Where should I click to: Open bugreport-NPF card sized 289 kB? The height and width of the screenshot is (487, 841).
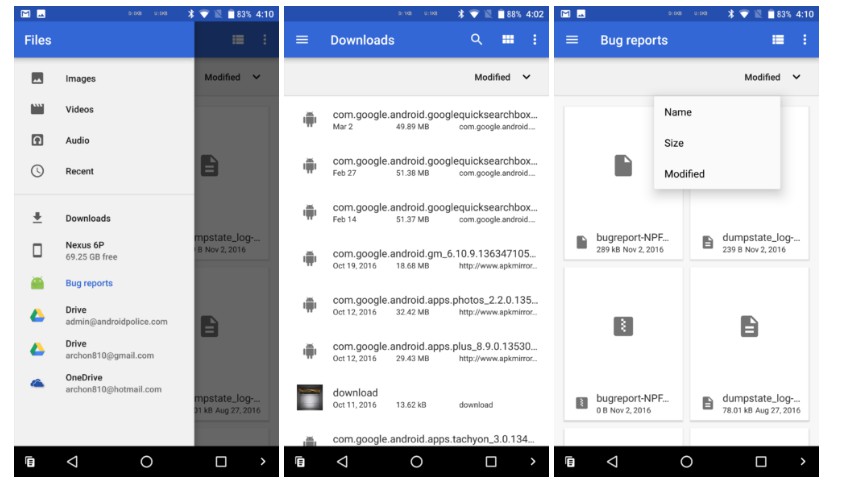coord(623,183)
